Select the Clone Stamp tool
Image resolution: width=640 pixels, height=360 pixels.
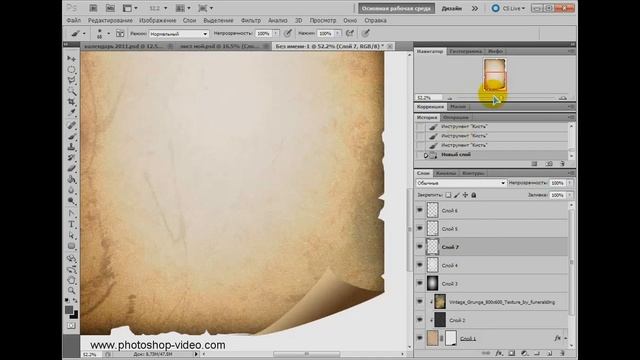[71, 147]
